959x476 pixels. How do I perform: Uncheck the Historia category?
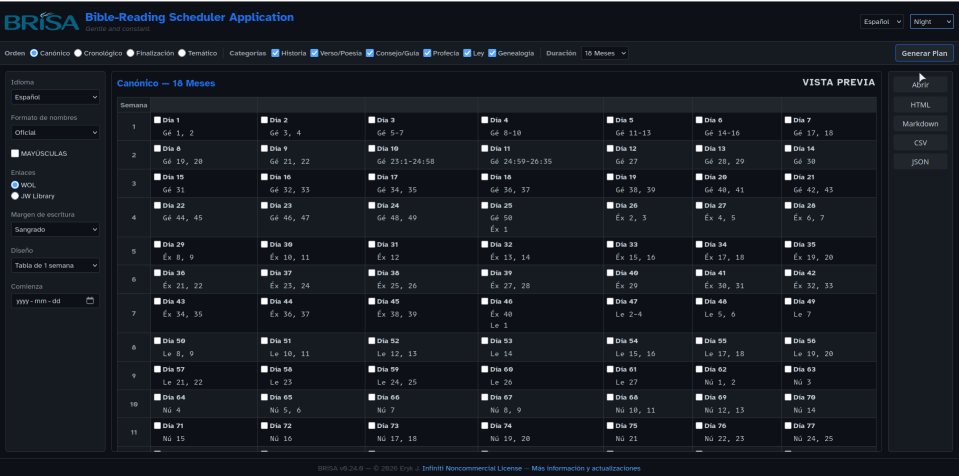tap(275, 53)
